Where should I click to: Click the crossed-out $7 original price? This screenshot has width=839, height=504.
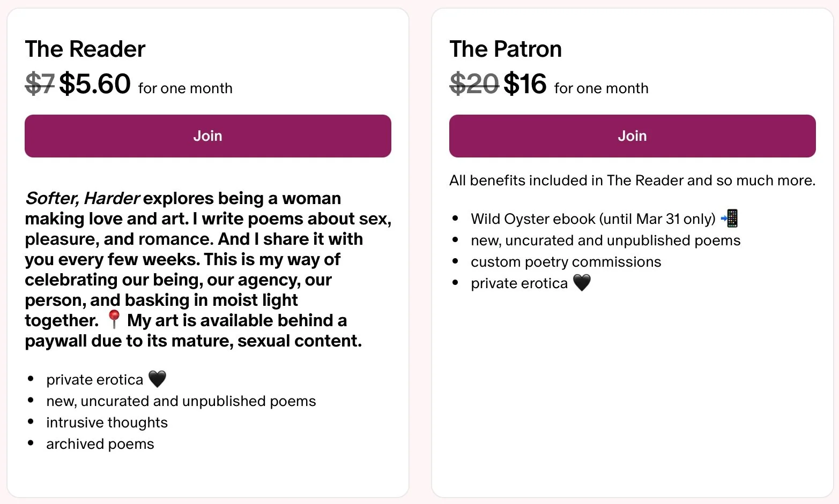point(40,84)
